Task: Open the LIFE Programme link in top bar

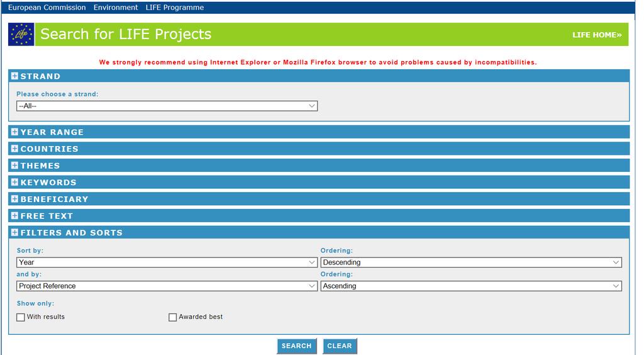Action: [175, 8]
